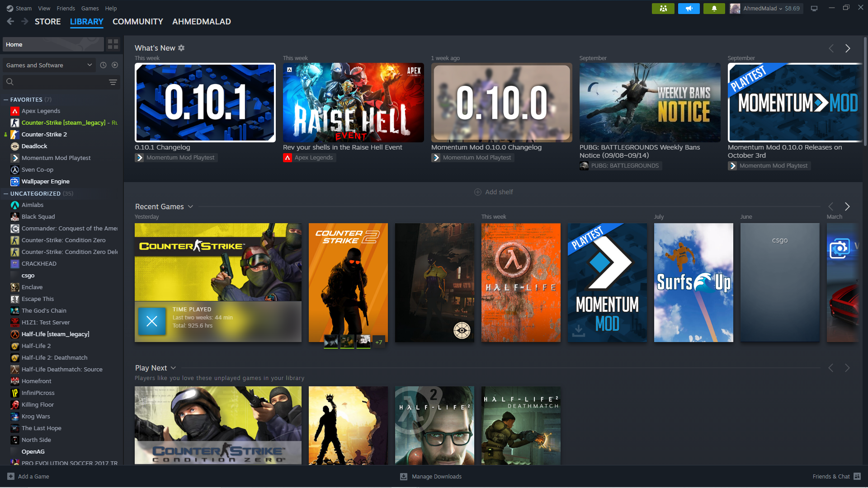
Task: Open the announcements megaphone icon
Action: [x=689, y=9]
